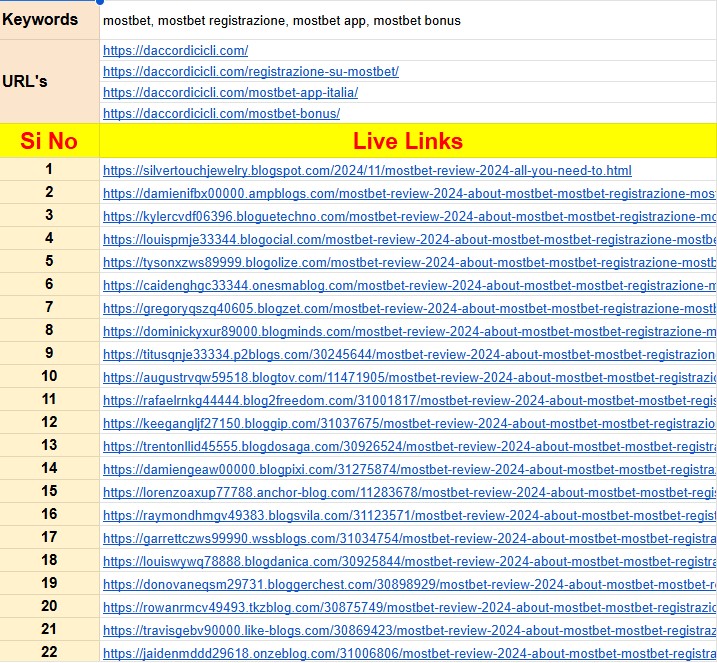
Task: Open the mostbet-bonus URL link
Action: [x=221, y=113]
